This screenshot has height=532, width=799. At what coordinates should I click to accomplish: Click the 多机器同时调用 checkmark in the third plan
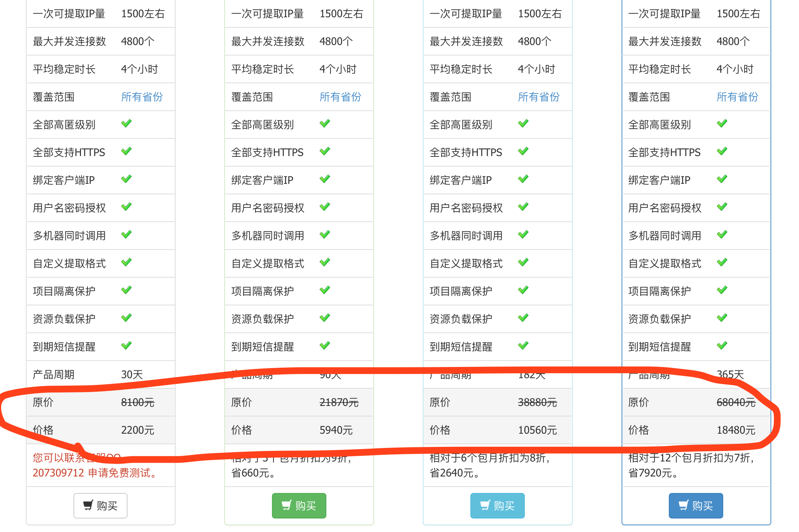click(x=523, y=234)
